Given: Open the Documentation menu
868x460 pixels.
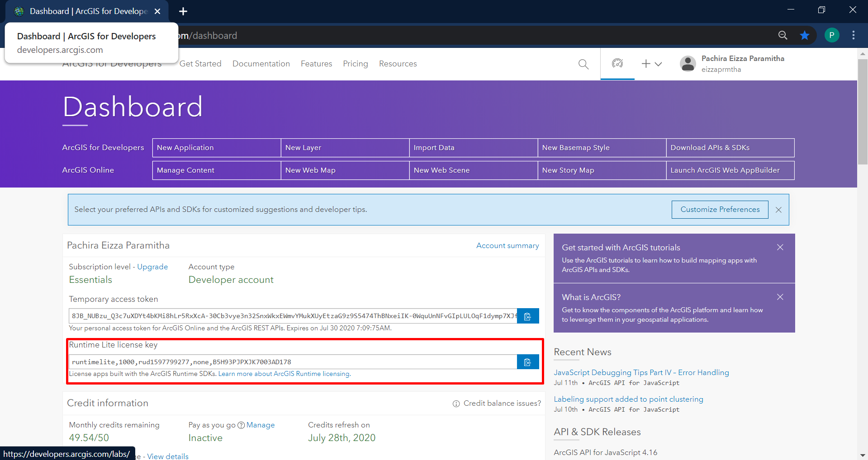Looking at the screenshot, I should [x=261, y=64].
